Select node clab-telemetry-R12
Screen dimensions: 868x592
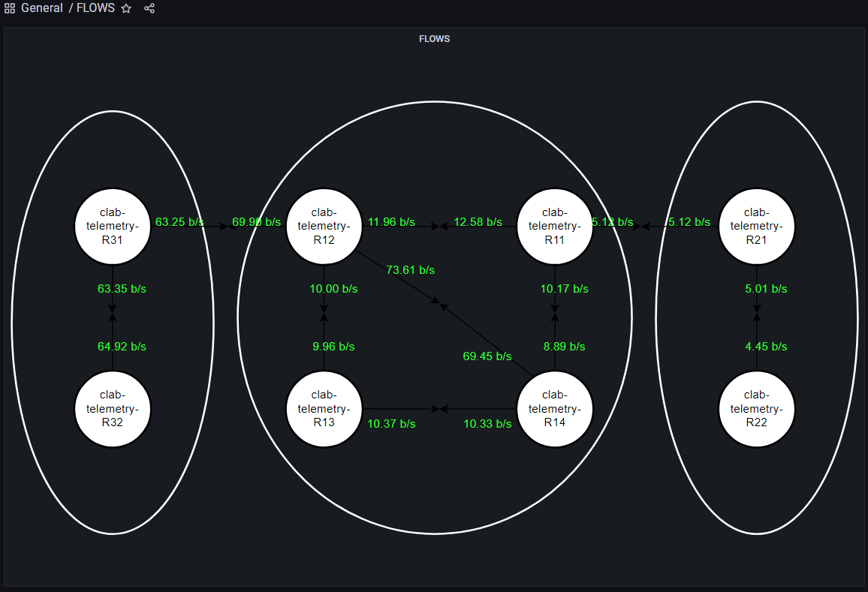point(324,226)
